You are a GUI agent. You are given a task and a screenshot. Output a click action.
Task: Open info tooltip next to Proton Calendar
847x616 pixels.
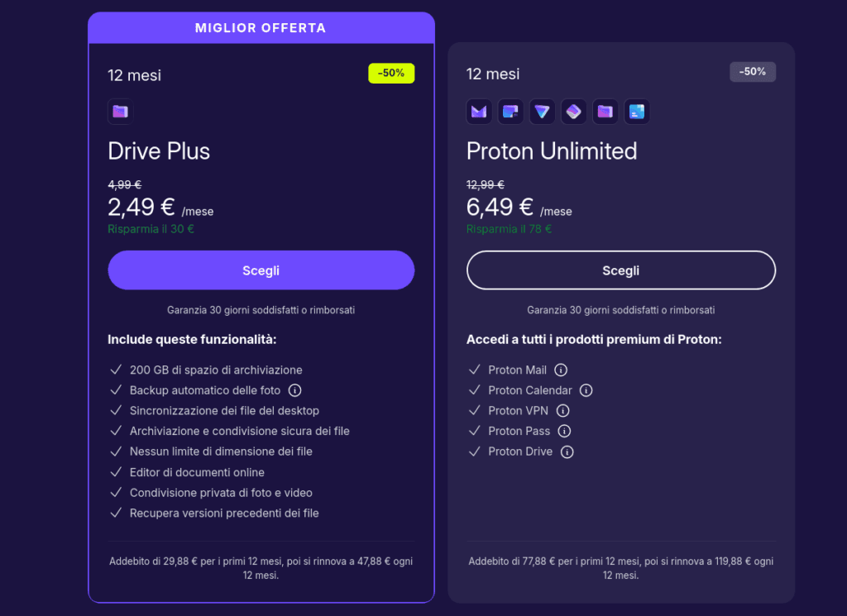pos(586,390)
